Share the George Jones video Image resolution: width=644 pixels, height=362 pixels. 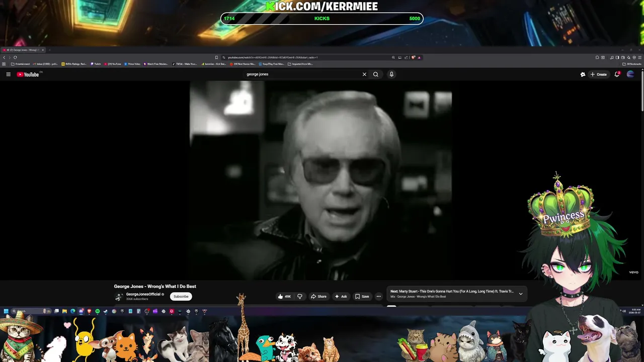click(x=318, y=297)
